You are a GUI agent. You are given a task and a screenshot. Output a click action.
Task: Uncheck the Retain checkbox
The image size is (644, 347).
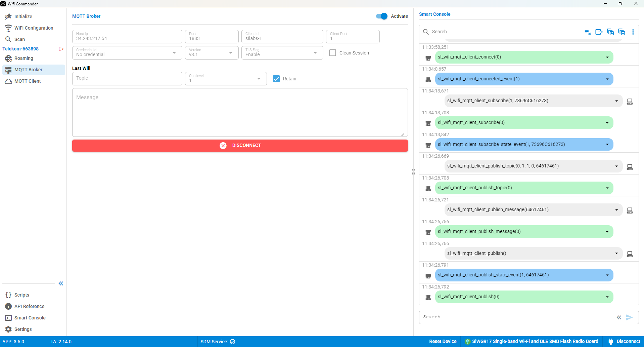coord(276,79)
